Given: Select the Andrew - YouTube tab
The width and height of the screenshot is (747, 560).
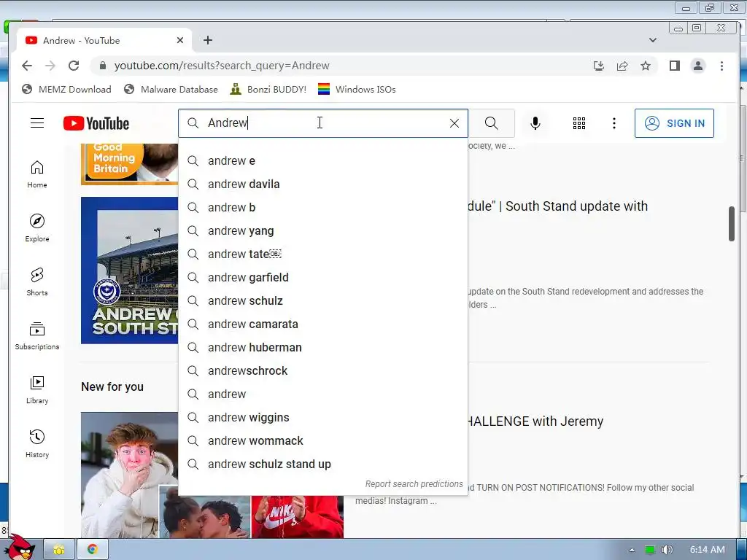Looking at the screenshot, I should [x=104, y=40].
